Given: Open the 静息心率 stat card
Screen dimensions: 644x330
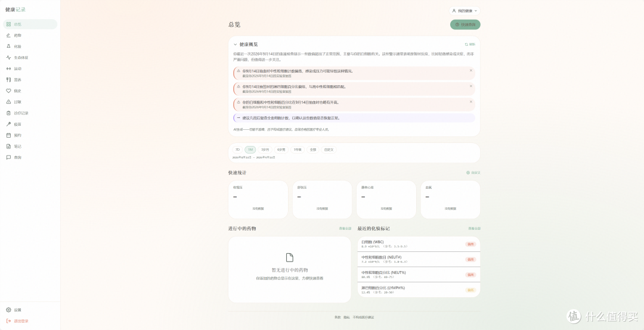Looking at the screenshot, I should (x=386, y=200).
